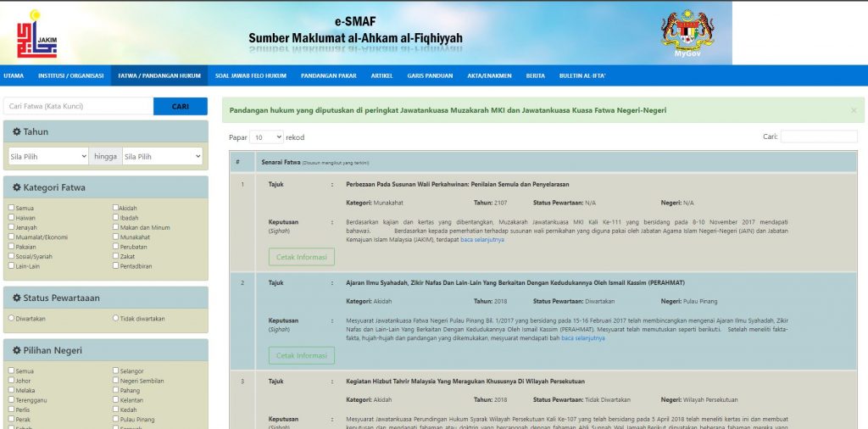Viewport: 868px width, 429px height.
Task: Choose the Tidak diwartakan radio option
Action: coord(115,318)
